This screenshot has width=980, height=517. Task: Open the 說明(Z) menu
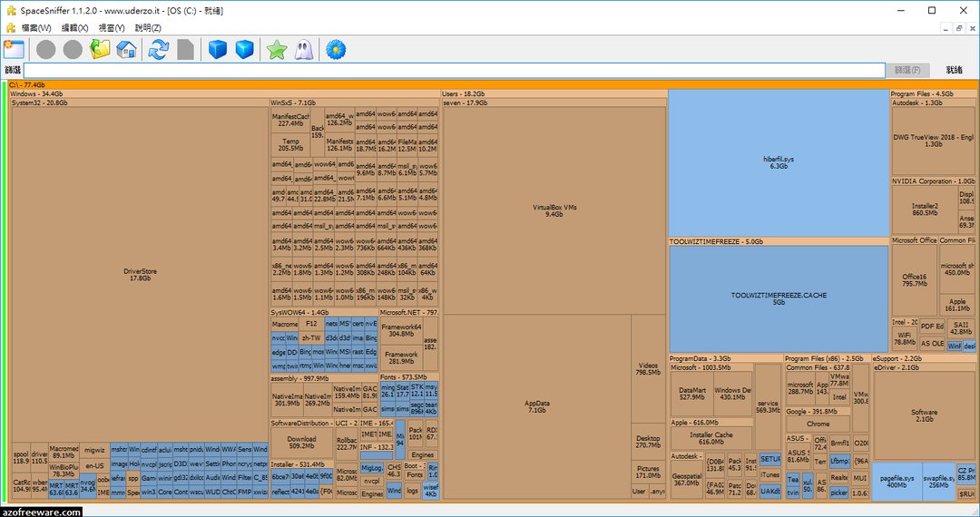point(148,28)
